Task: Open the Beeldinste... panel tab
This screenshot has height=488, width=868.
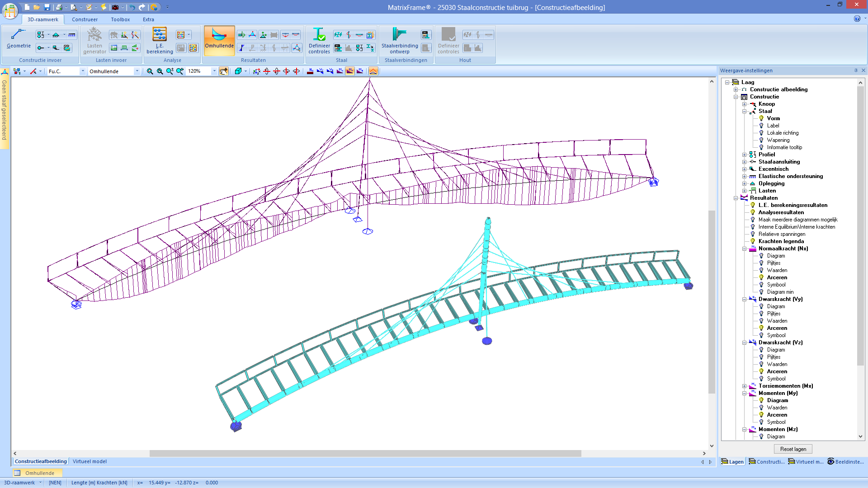Action: pyautogui.click(x=845, y=461)
